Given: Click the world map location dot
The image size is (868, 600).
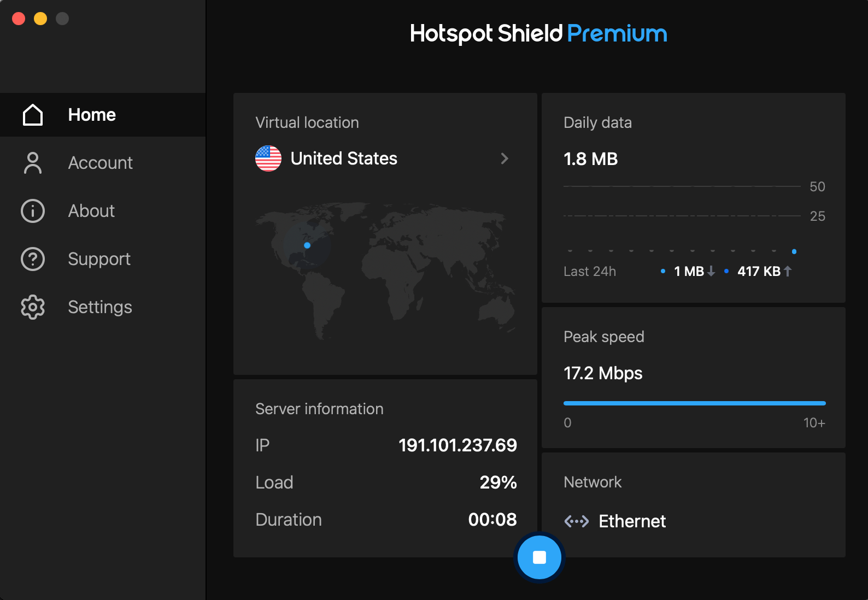Looking at the screenshot, I should [x=307, y=245].
